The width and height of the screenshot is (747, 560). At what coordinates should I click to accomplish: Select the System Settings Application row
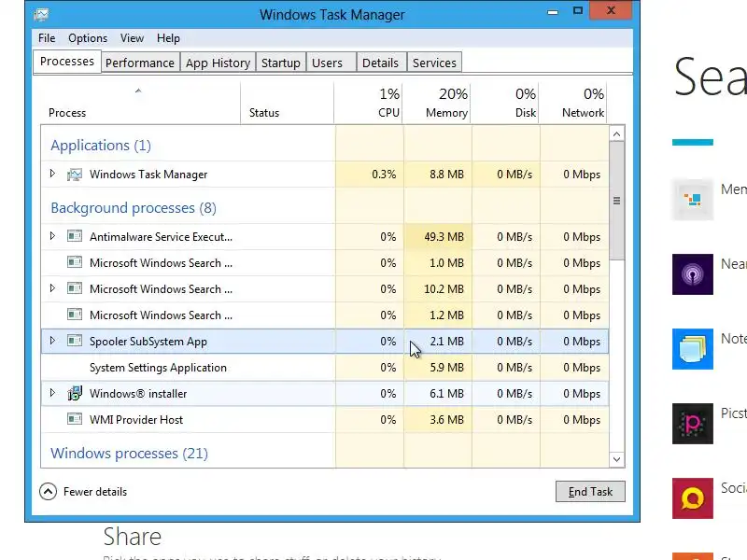click(324, 368)
